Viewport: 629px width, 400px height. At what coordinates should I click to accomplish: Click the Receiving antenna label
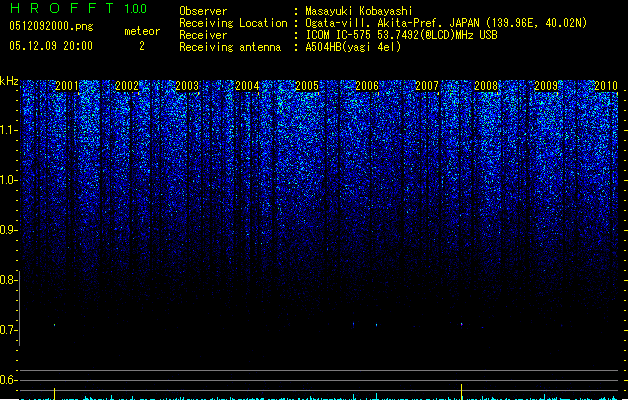point(230,47)
